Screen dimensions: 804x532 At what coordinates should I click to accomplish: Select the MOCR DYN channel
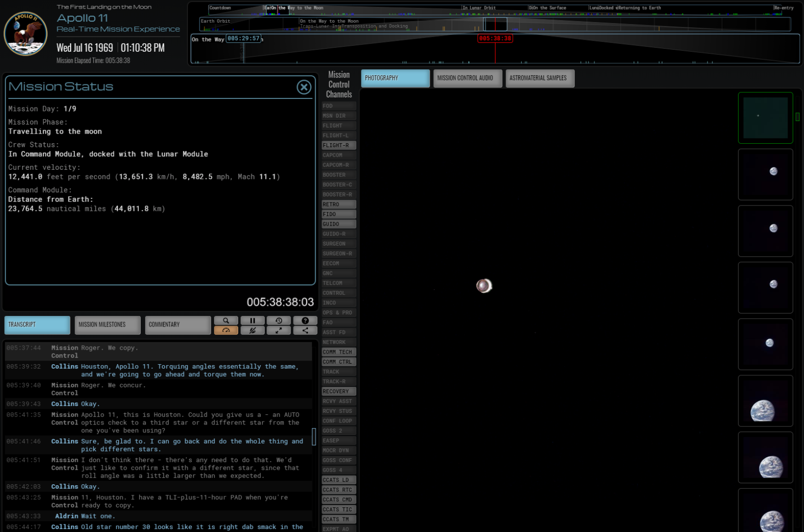coord(339,451)
